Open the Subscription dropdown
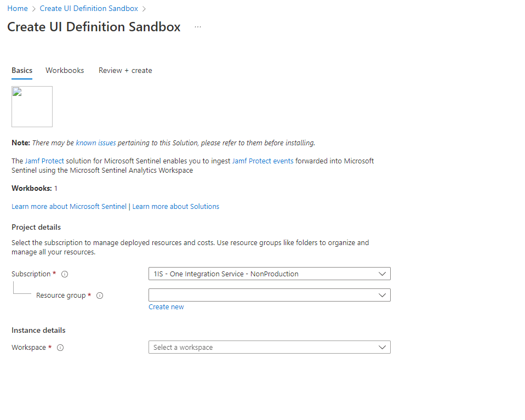The image size is (525, 420). click(x=270, y=274)
